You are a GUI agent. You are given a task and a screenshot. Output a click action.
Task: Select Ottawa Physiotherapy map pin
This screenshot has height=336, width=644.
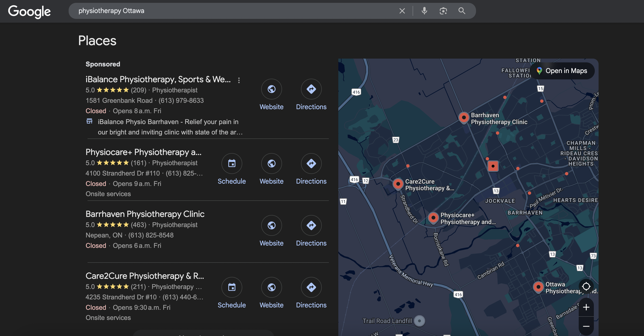pyautogui.click(x=538, y=287)
